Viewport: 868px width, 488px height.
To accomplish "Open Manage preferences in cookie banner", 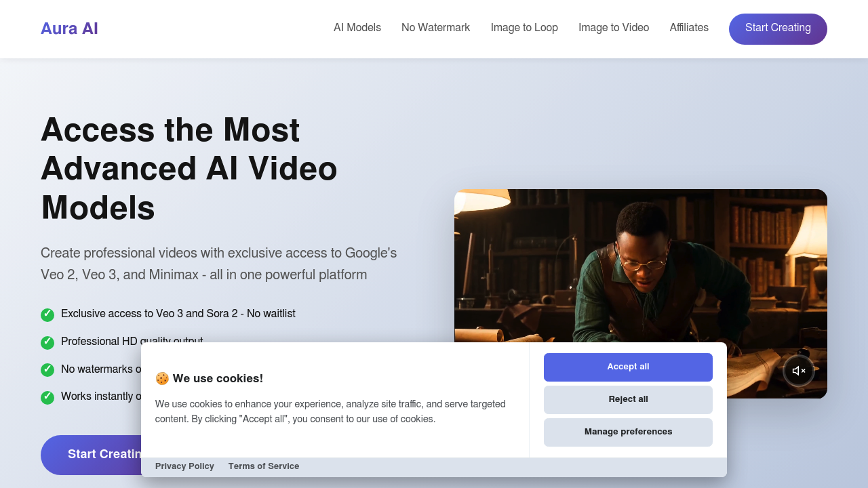I will (x=628, y=432).
